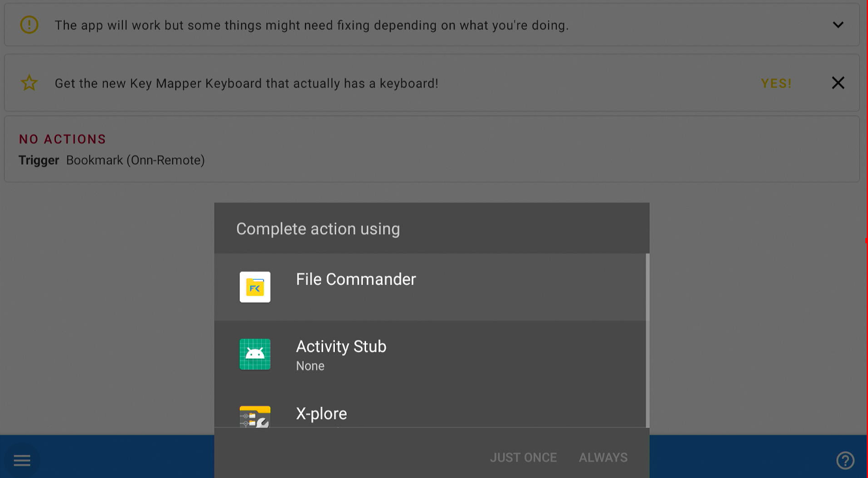Choose the Activity Stub entry
Viewport: 868px width, 478px height.
pyautogui.click(x=341, y=346)
